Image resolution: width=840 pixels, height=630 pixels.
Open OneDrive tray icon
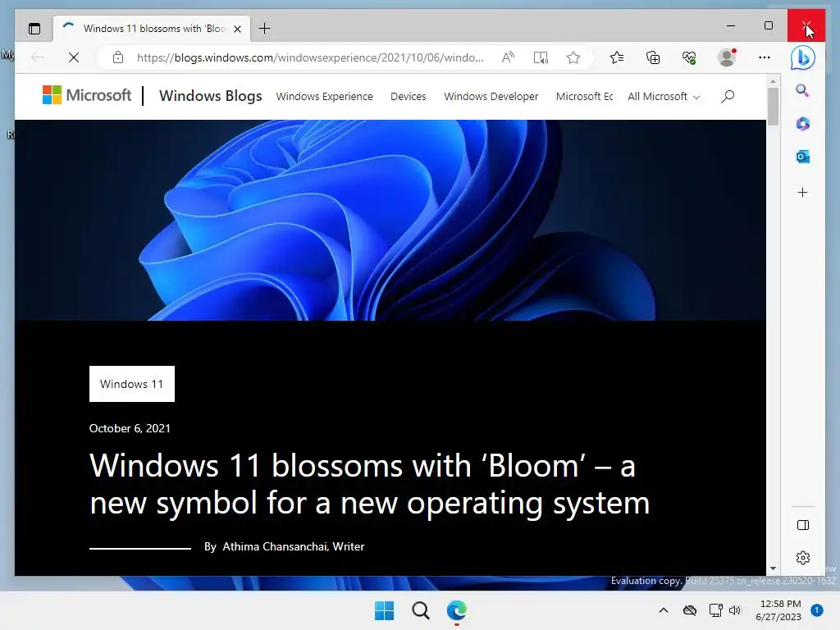[690, 610]
